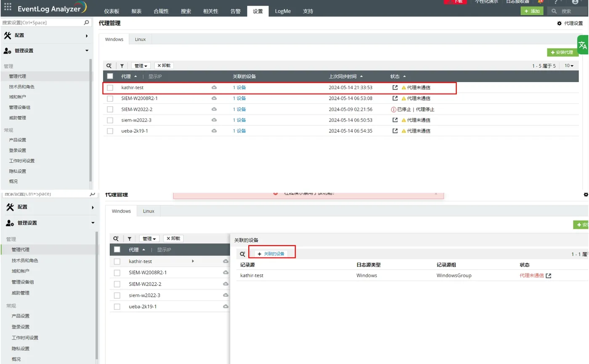
Task: Click the 显示IP link in top table header
Action: (x=155, y=77)
